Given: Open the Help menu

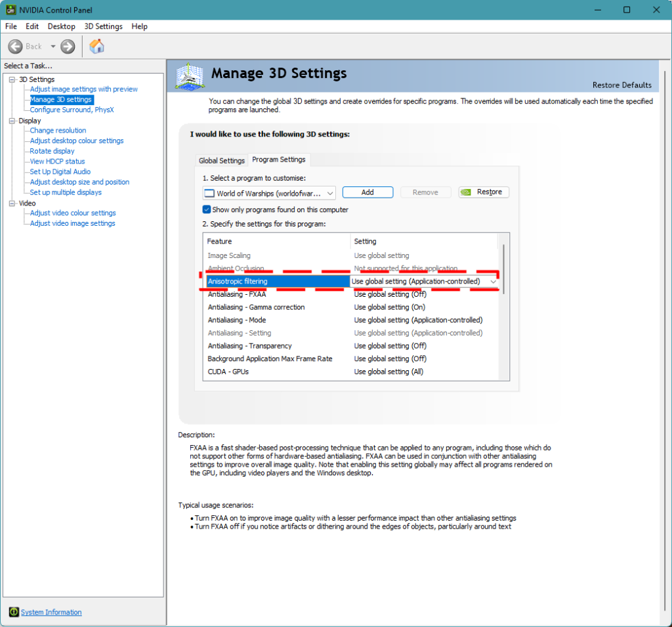Looking at the screenshot, I should (x=139, y=26).
